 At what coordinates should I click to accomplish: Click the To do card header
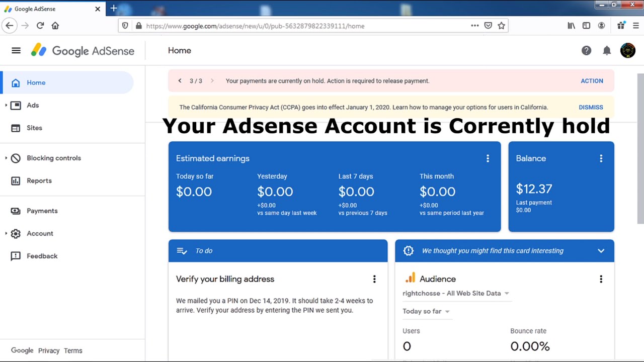[278, 251]
